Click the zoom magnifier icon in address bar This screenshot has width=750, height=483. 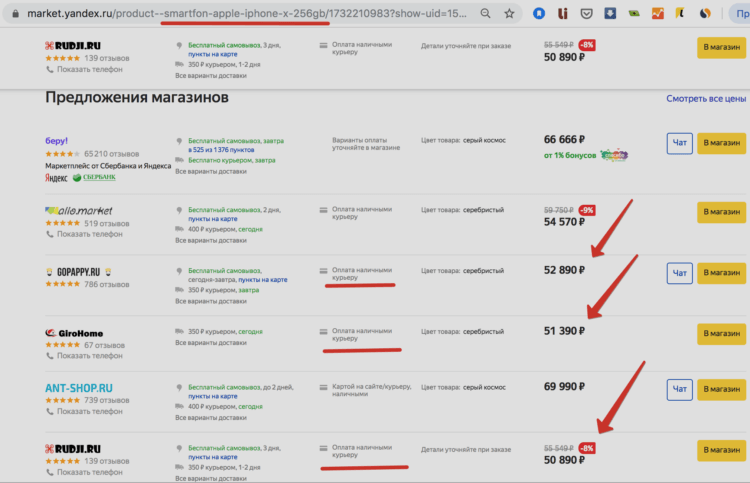[485, 13]
